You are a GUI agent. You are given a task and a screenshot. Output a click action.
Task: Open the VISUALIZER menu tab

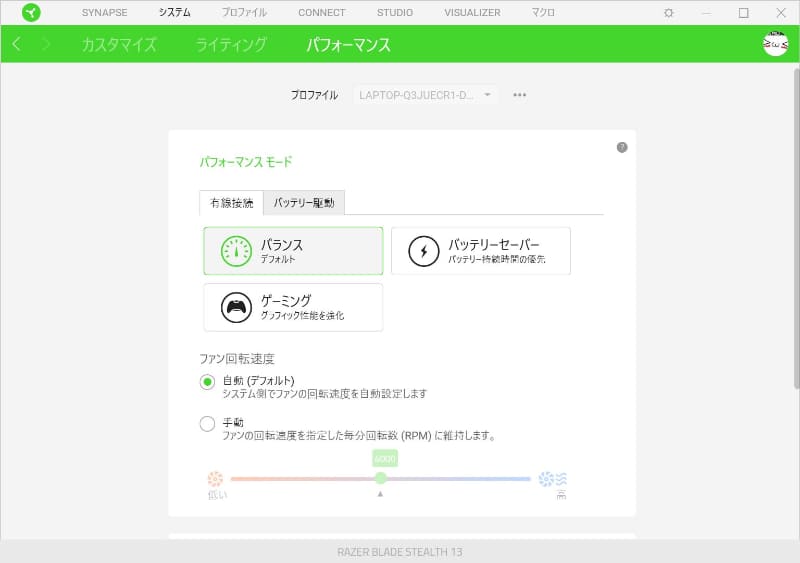472,13
